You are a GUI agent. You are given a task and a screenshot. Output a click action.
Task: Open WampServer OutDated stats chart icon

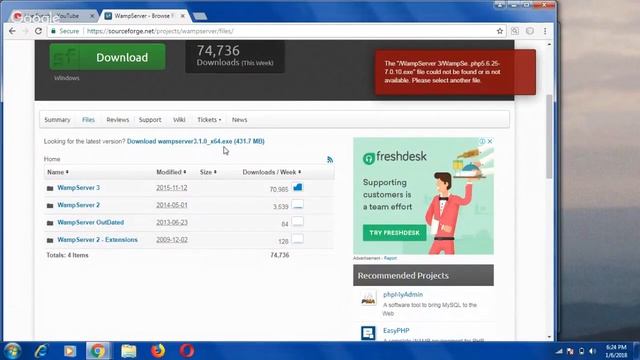click(x=298, y=222)
